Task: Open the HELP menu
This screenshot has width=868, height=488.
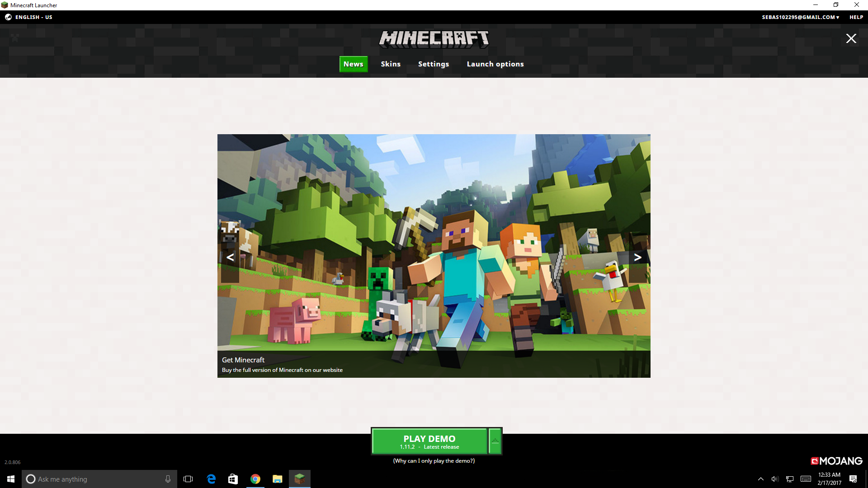Action: (856, 17)
